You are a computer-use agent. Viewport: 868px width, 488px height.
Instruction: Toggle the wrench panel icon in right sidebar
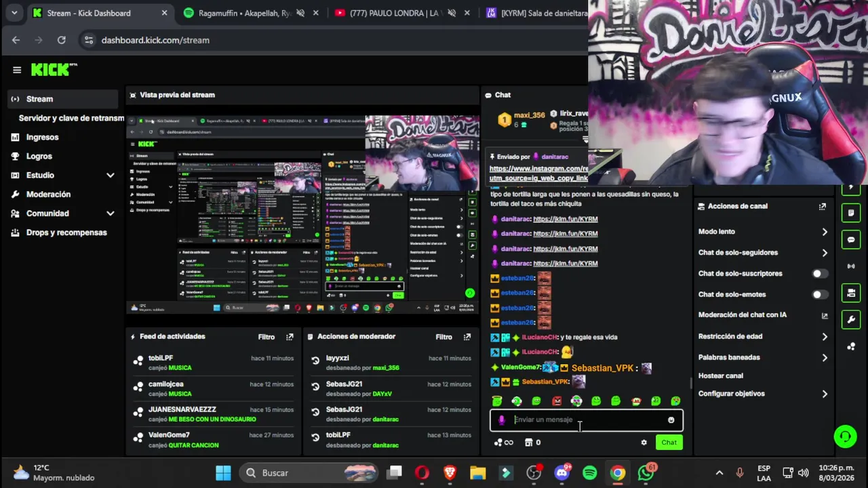point(851,319)
